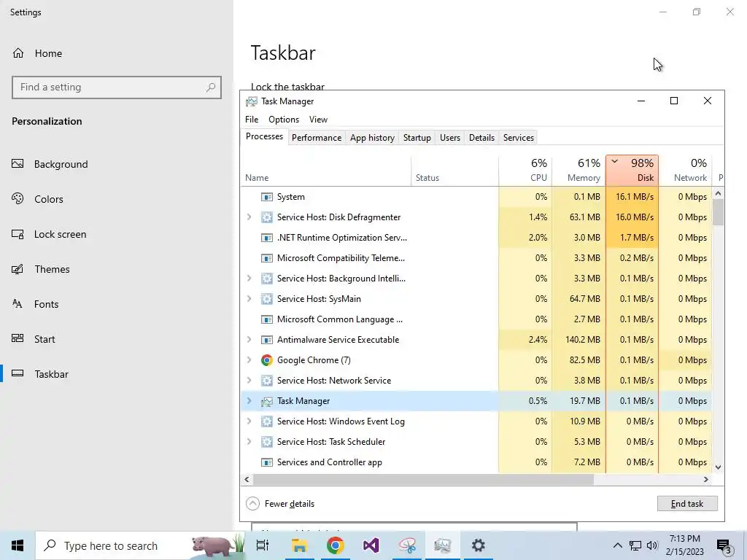Open the Options menu in Task Manager
The image size is (747, 560).
click(284, 120)
